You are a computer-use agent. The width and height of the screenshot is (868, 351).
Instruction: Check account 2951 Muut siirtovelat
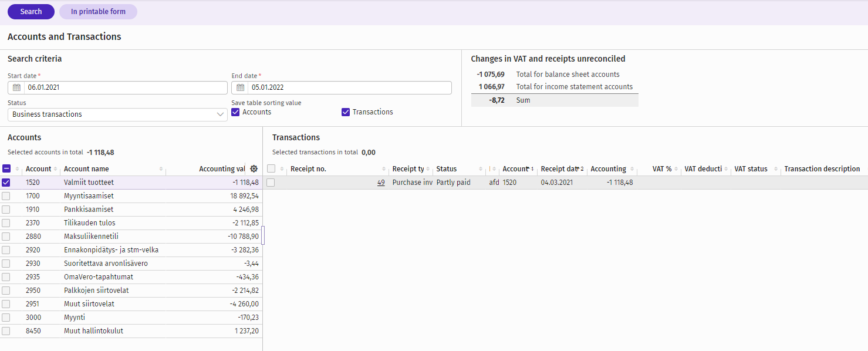pos(6,304)
